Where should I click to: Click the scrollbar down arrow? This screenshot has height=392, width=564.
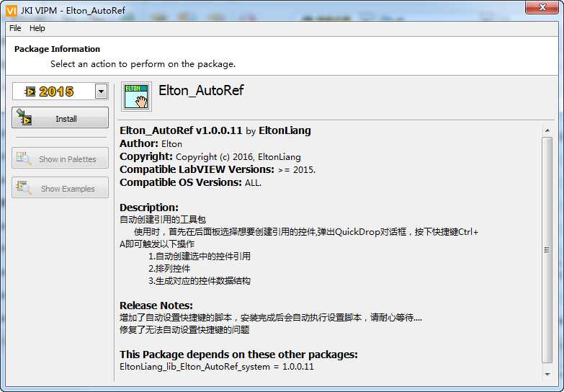(547, 375)
